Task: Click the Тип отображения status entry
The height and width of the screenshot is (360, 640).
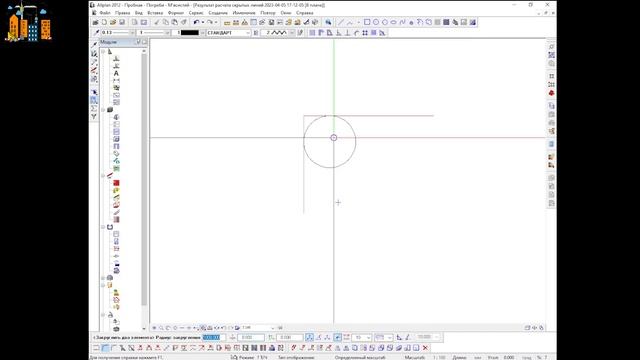Action: coord(296,358)
